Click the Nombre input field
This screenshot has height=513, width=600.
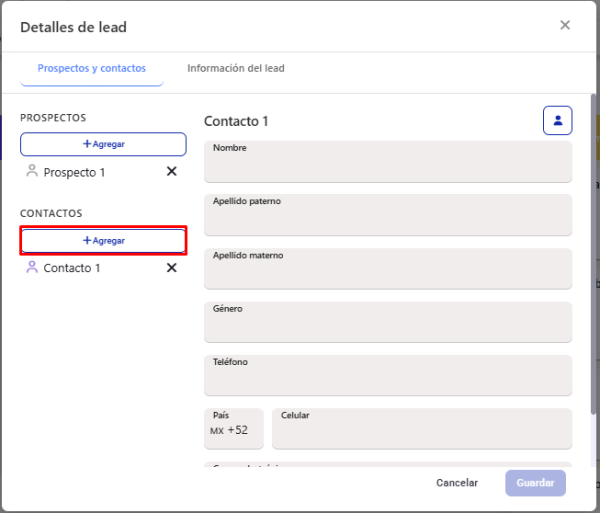point(388,161)
